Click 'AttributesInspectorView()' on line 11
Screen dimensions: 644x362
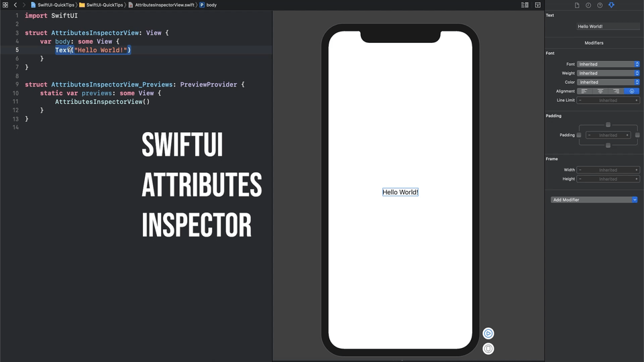pyautogui.click(x=103, y=102)
